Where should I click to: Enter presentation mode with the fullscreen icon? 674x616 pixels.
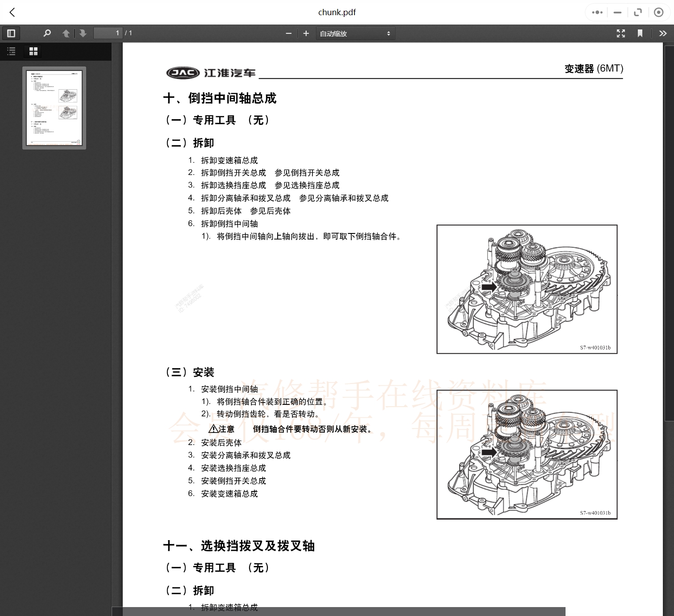click(x=621, y=33)
